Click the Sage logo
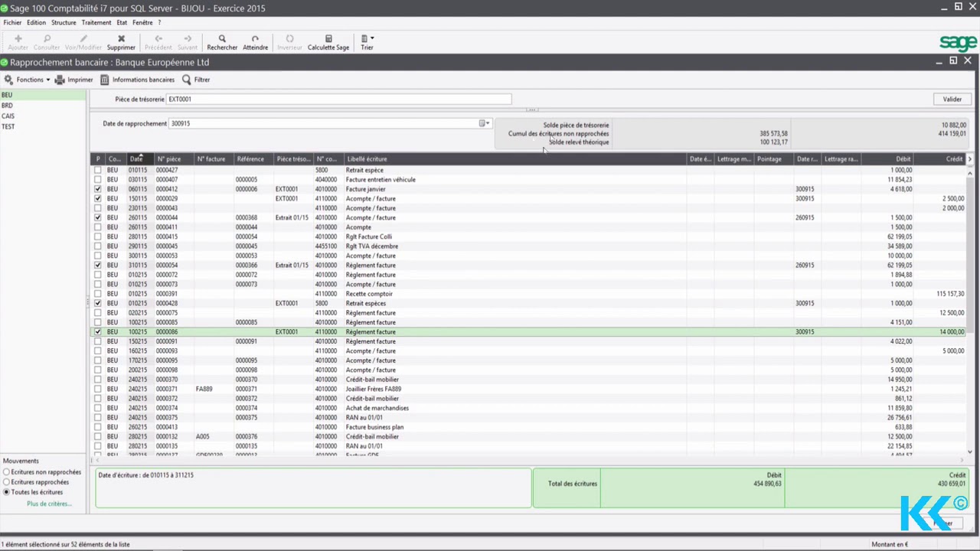Image resolution: width=980 pixels, height=551 pixels. [x=958, y=43]
